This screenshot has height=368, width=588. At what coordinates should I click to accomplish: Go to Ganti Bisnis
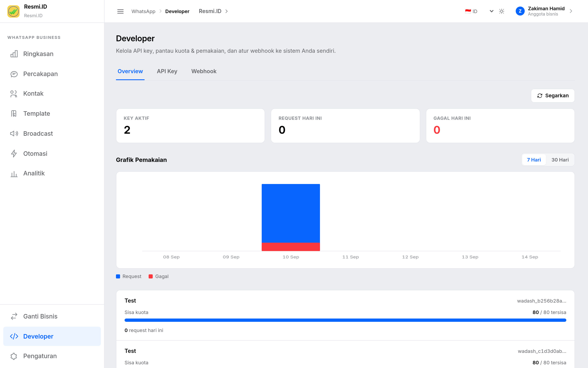[x=52, y=316]
